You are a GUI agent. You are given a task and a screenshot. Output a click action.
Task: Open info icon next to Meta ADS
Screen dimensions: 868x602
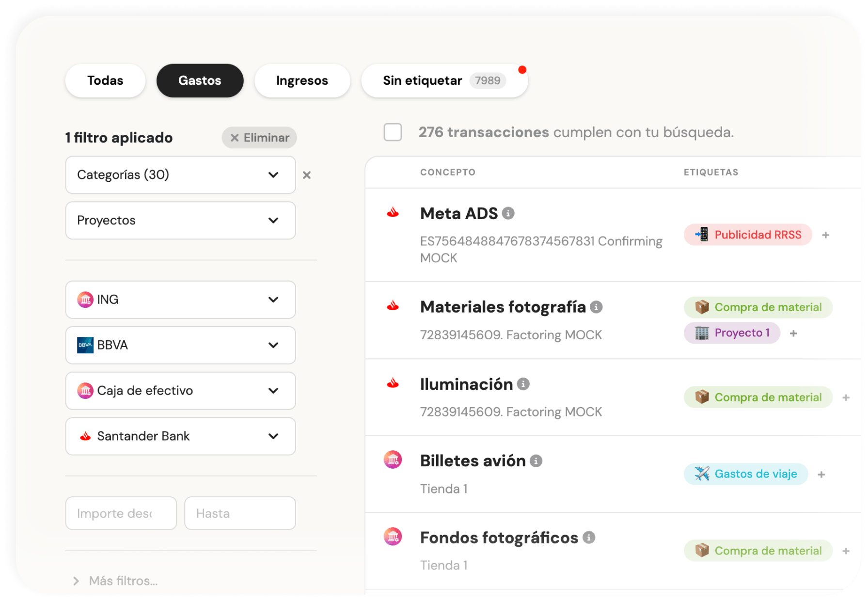508,213
